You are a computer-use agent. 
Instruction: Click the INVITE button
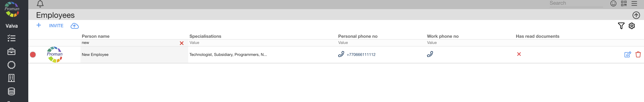[x=56, y=26]
